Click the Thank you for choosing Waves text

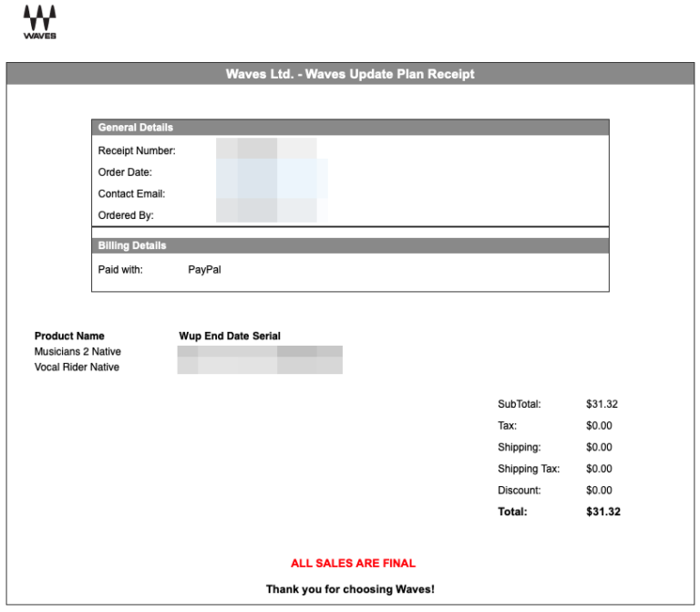(350, 590)
